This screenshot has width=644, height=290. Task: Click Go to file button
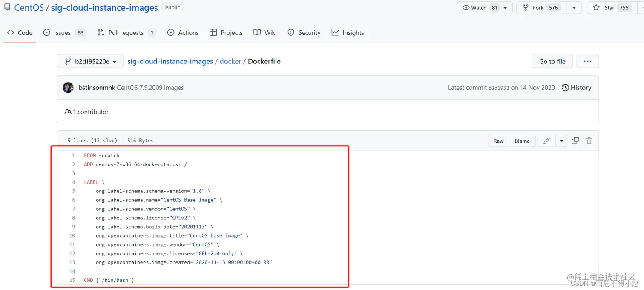(x=552, y=61)
